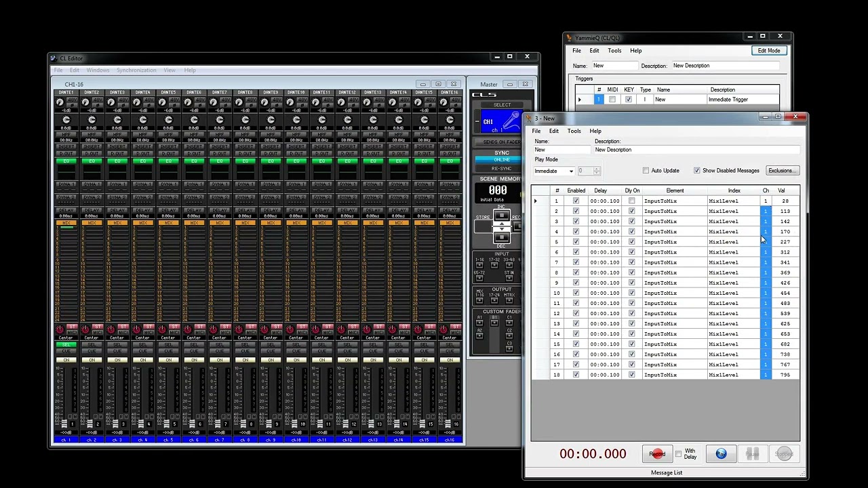The image size is (868, 488).
Task: Click SENDS ON FADER button
Action: (498, 142)
